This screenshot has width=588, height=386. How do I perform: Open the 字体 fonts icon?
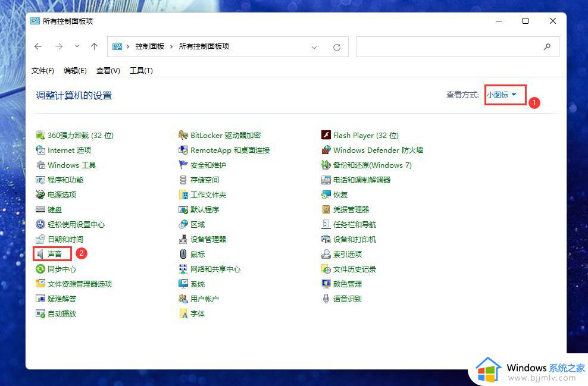183,313
